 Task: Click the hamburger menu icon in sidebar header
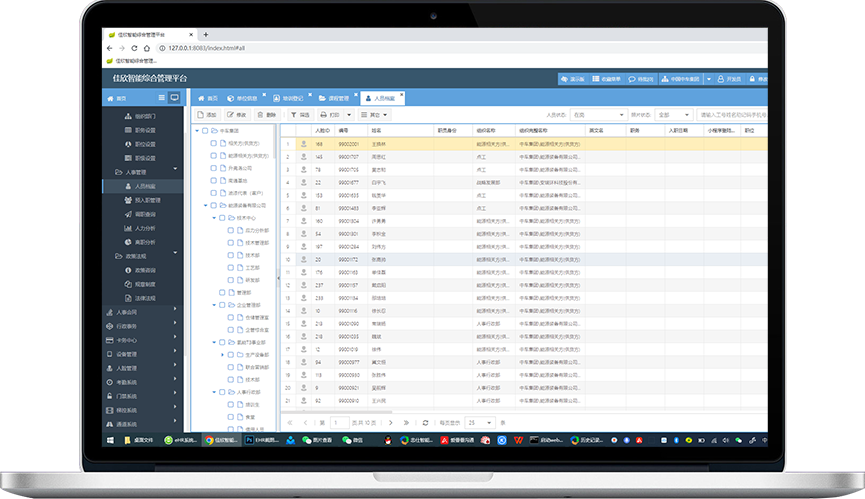[162, 98]
